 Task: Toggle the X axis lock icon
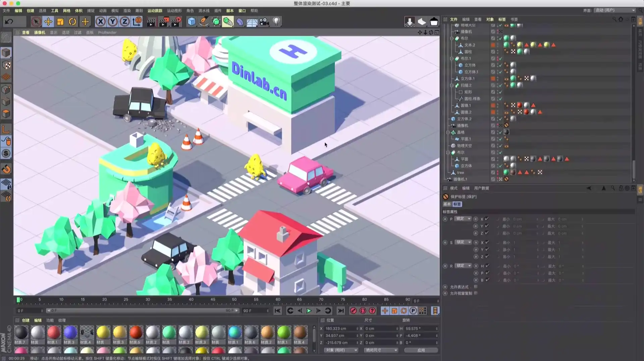pyautogui.click(x=100, y=22)
